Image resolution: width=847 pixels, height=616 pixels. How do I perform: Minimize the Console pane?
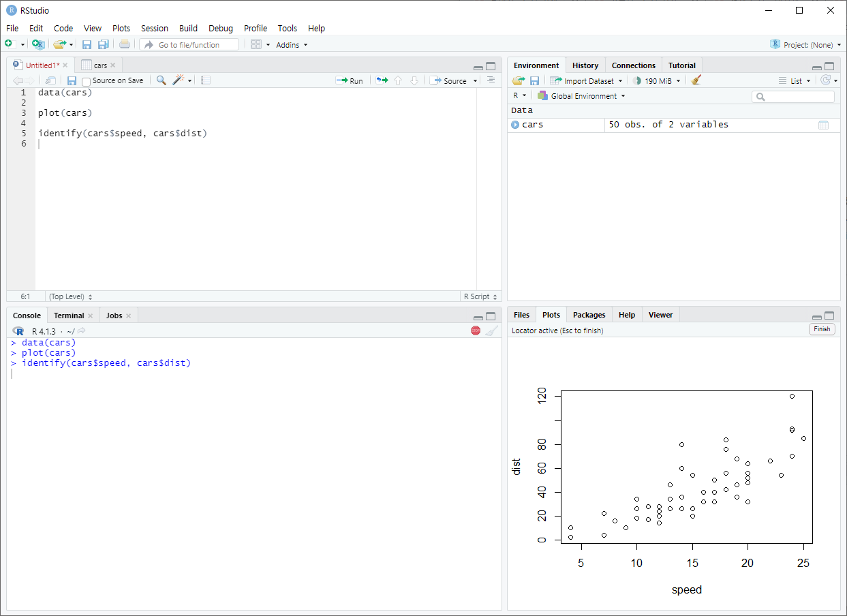coord(478,317)
